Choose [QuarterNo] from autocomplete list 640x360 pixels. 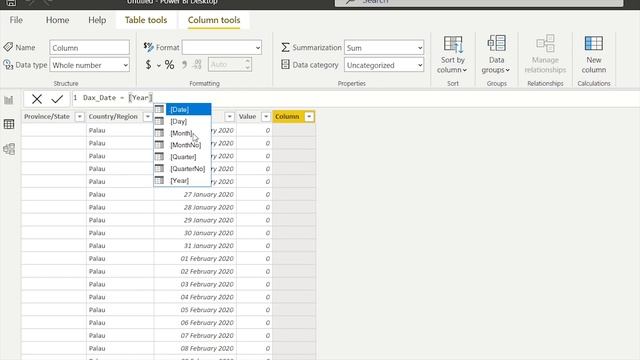182,169
